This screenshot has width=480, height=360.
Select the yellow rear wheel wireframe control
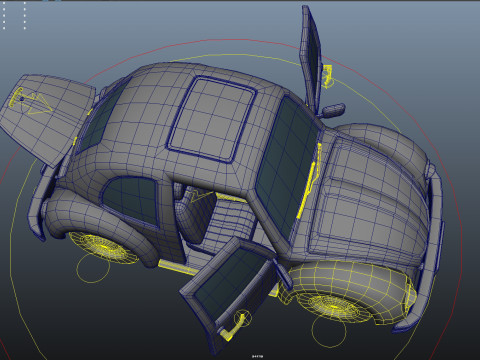tap(104, 248)
